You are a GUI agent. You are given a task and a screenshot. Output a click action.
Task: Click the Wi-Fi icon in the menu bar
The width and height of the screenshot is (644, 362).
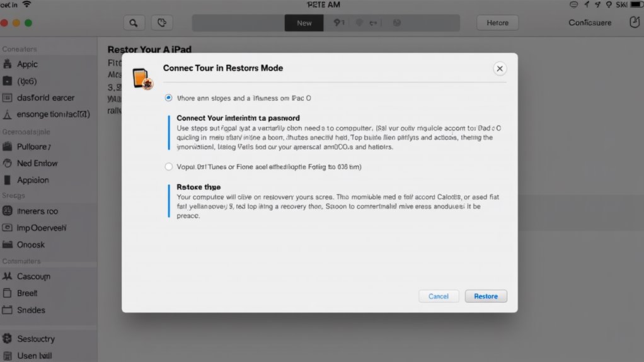pyautogui.click(x=27, y=4)
